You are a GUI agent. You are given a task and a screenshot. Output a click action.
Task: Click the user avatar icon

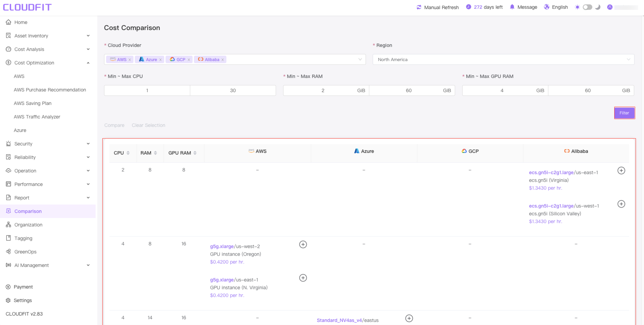(610, 7)
